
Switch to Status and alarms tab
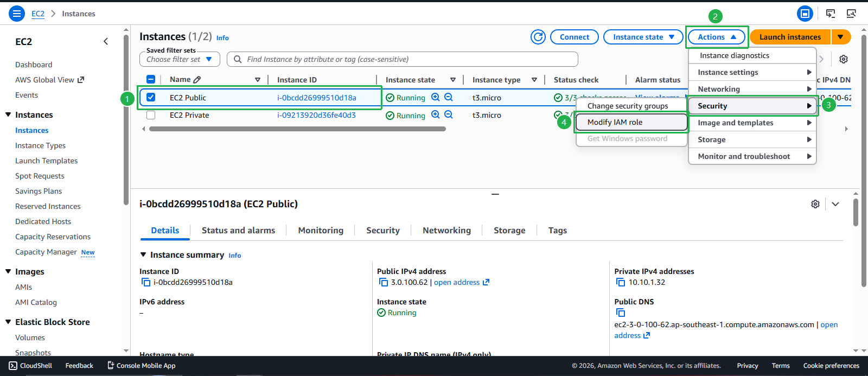[x=238, y=230]
